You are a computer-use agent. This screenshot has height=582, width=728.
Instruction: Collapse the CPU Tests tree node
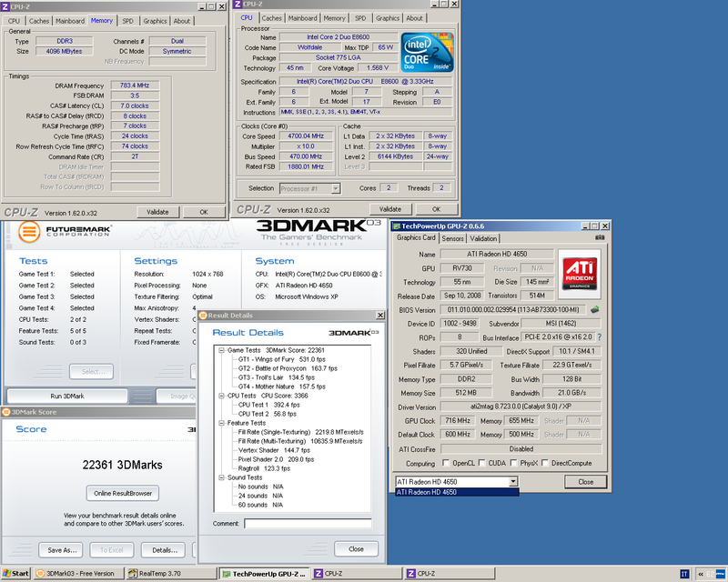point(221,396)
